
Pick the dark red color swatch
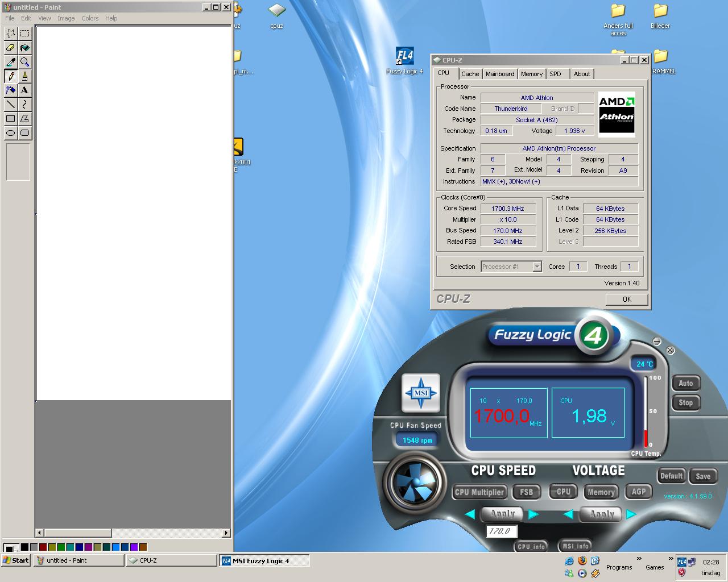coord(43,547)
